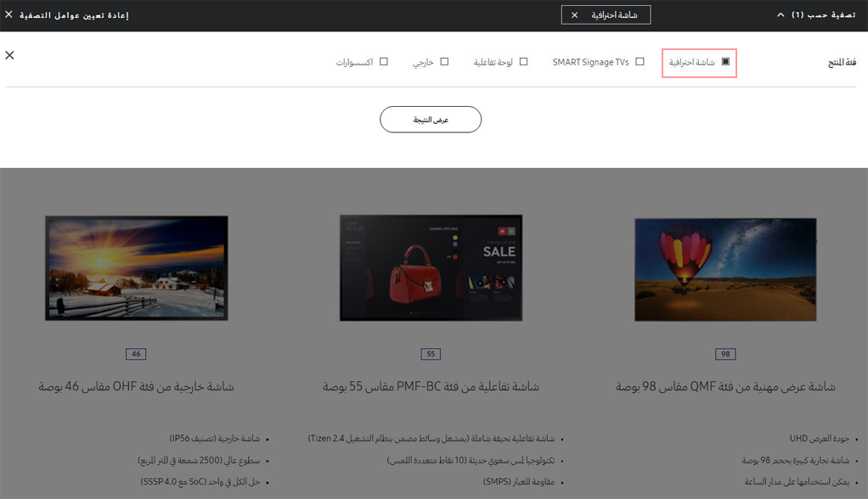
Task: Open the QMF 98 بوصة product title
Action: pyautogui.click(x=725, y=387)
